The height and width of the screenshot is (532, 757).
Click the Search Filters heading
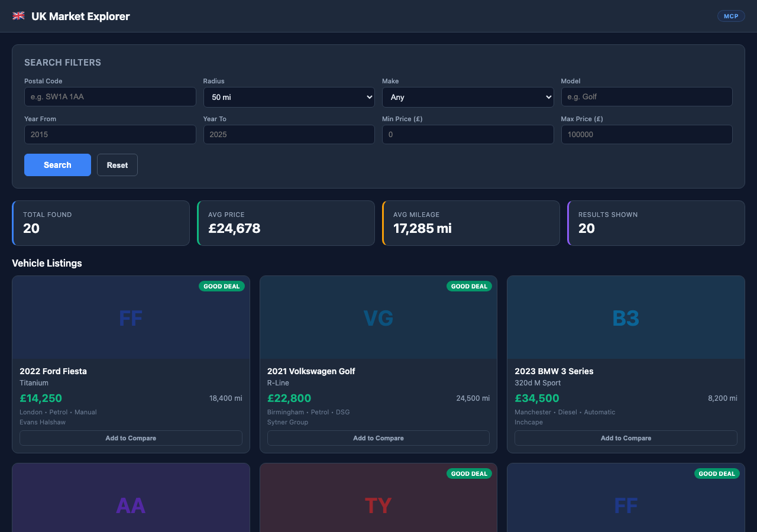click(63, 62)
